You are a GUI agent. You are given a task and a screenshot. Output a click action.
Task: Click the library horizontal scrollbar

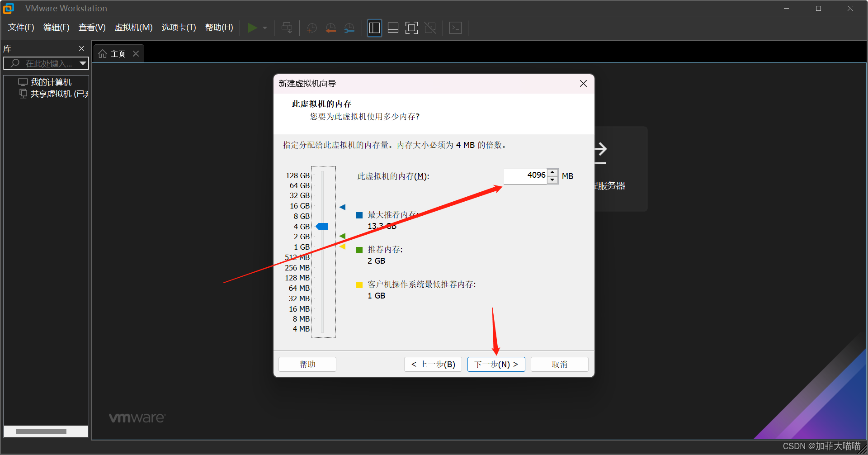(41, 431)
